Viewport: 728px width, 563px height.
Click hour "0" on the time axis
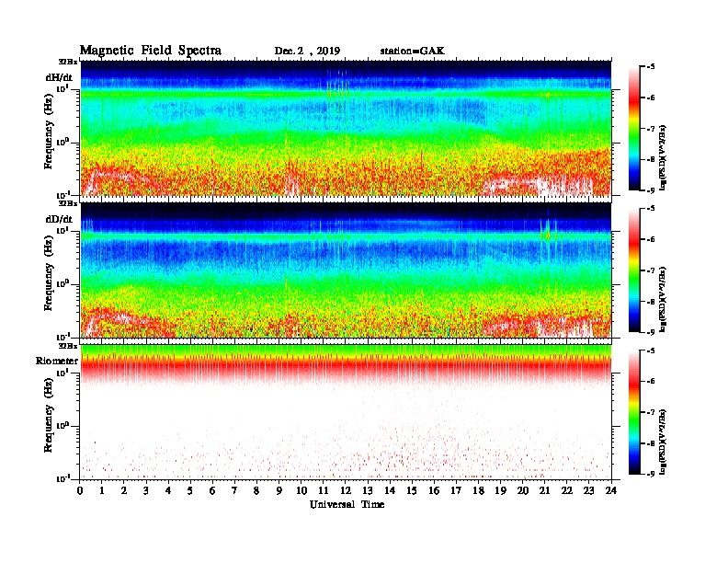(x=80, y=491)
